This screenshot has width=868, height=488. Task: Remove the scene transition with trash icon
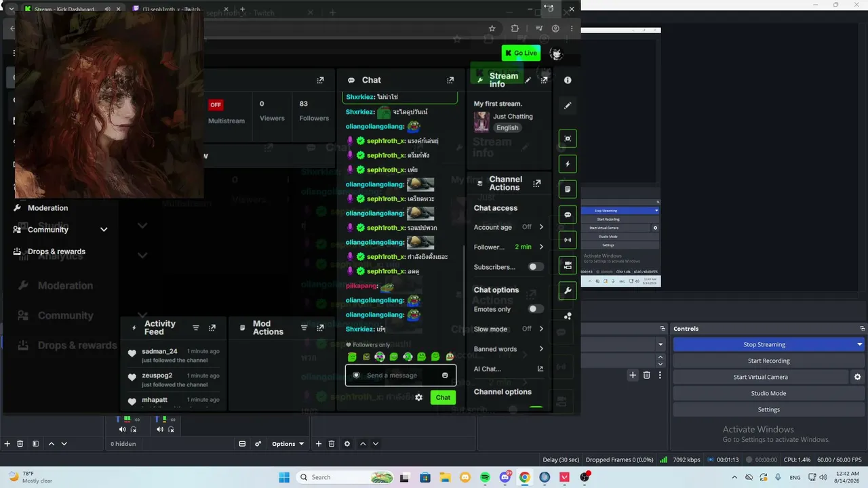tap(646, 375)
